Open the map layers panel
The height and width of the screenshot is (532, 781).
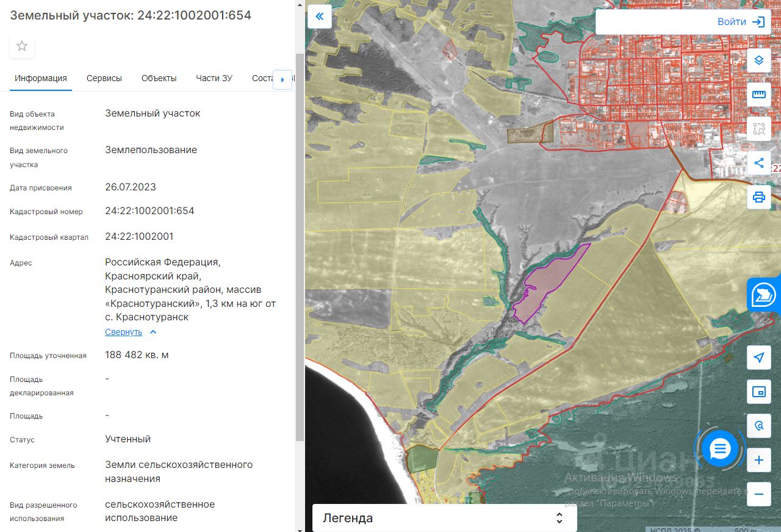pos(759,60)
